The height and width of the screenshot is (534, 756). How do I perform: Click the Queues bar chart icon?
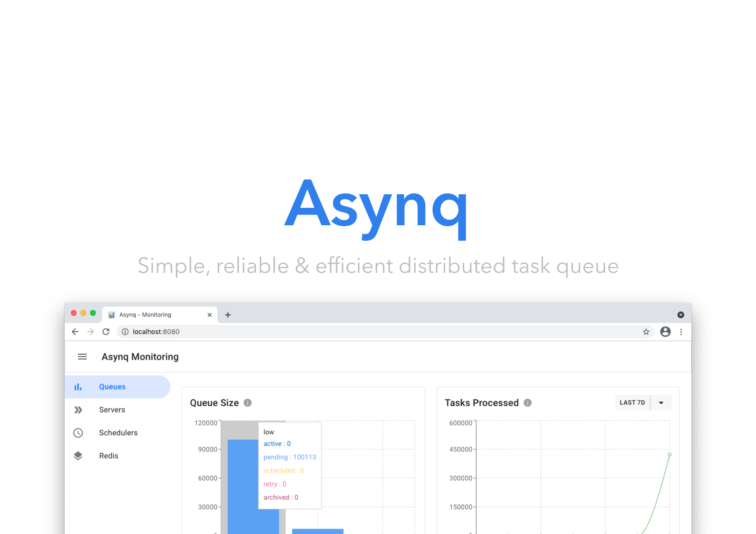click(78, 387)
